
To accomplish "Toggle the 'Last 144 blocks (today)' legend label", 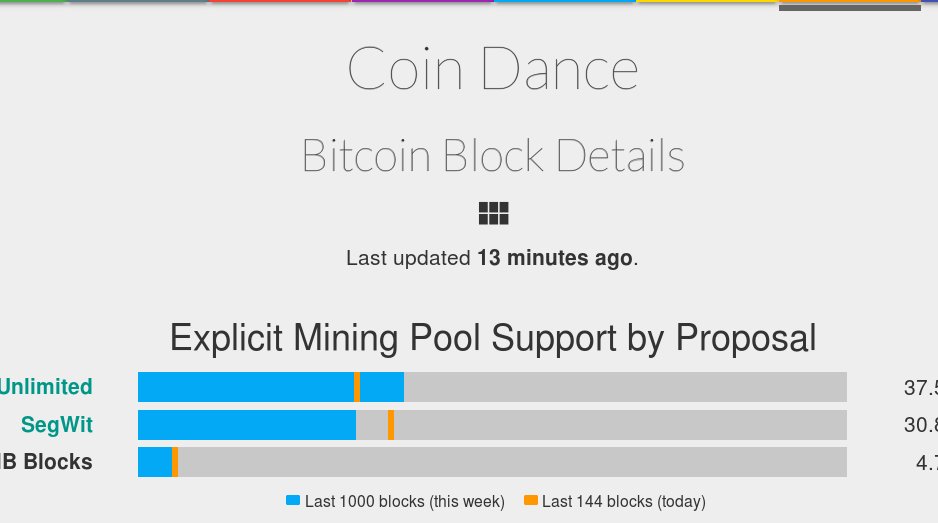I will (623, 501).
